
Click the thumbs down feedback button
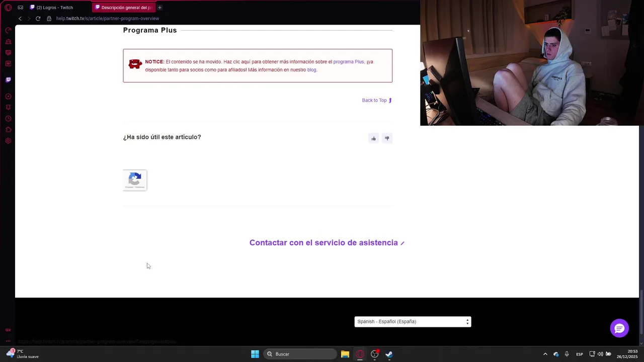click(x=387, y=138)
